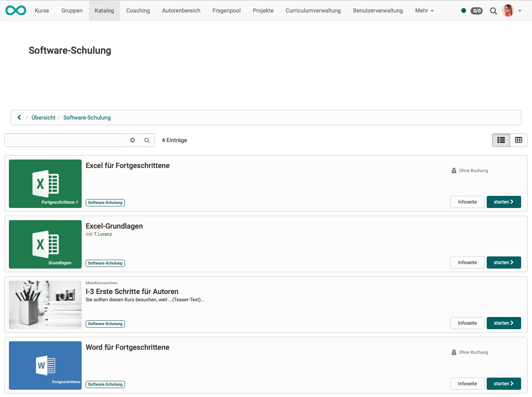Click the OpenOlat infinity logo

click(15, 10)
